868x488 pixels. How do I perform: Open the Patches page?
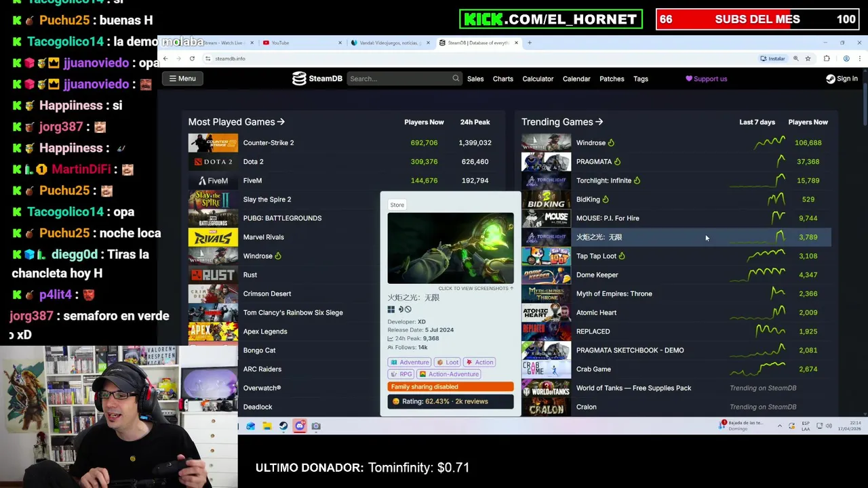tap(612, 79)
